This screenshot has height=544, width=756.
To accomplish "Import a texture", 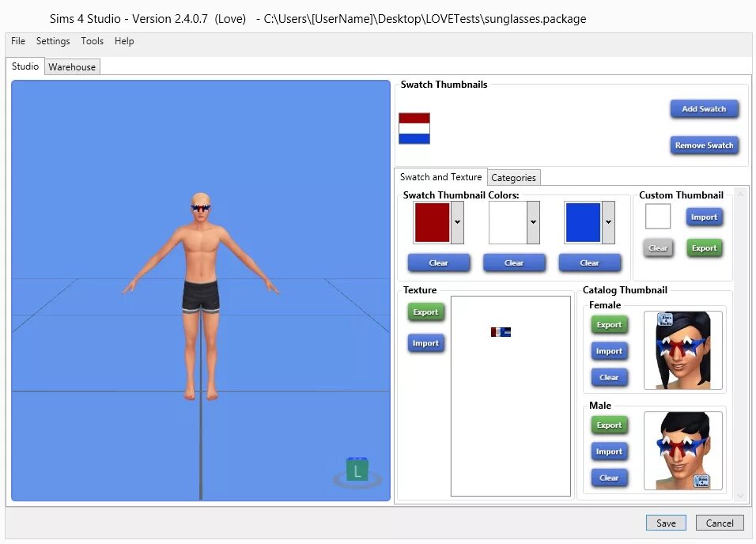I will (425, 343).
